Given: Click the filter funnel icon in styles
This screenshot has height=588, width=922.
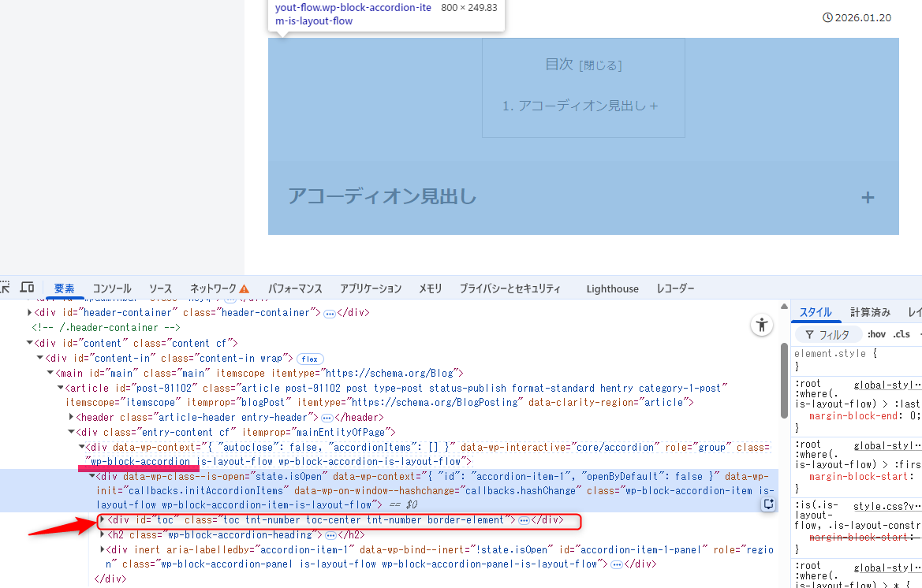Looking at the screenshot, I should (809, 335).
